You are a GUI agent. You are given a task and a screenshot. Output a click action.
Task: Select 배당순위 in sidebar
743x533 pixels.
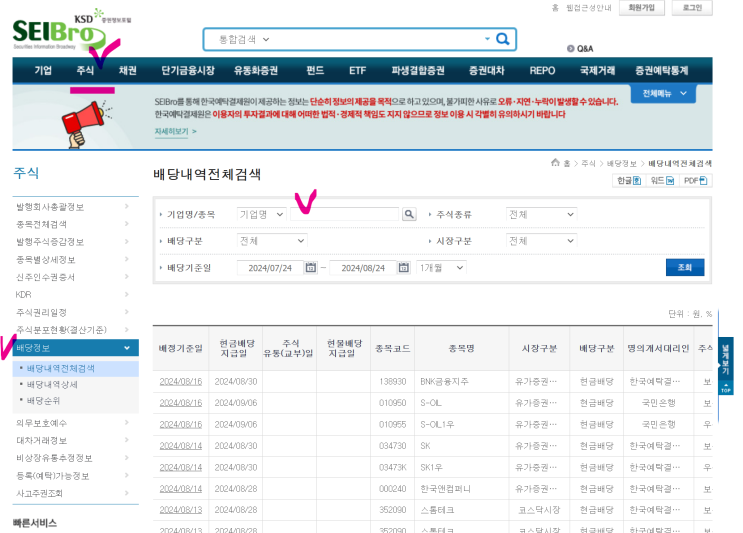(44, 400)
